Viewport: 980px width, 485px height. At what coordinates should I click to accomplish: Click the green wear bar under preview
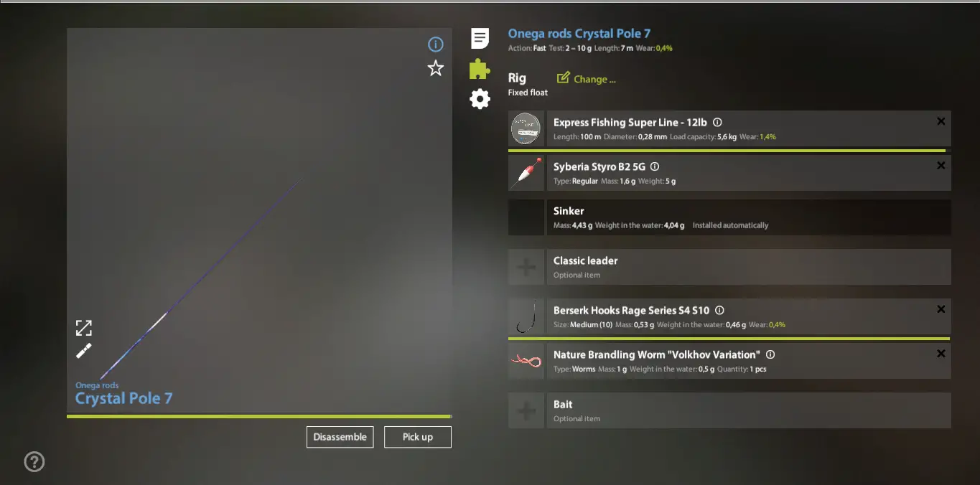click(259, 416)
